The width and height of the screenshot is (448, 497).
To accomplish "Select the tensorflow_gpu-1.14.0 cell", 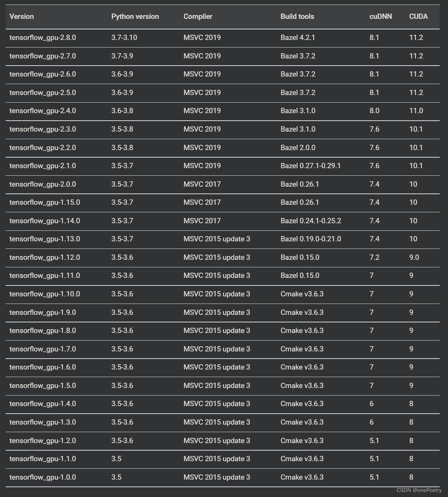I will point(45,221).
